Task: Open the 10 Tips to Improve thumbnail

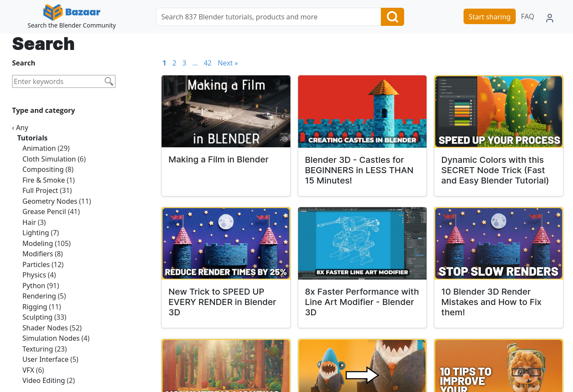Action: 498,366
